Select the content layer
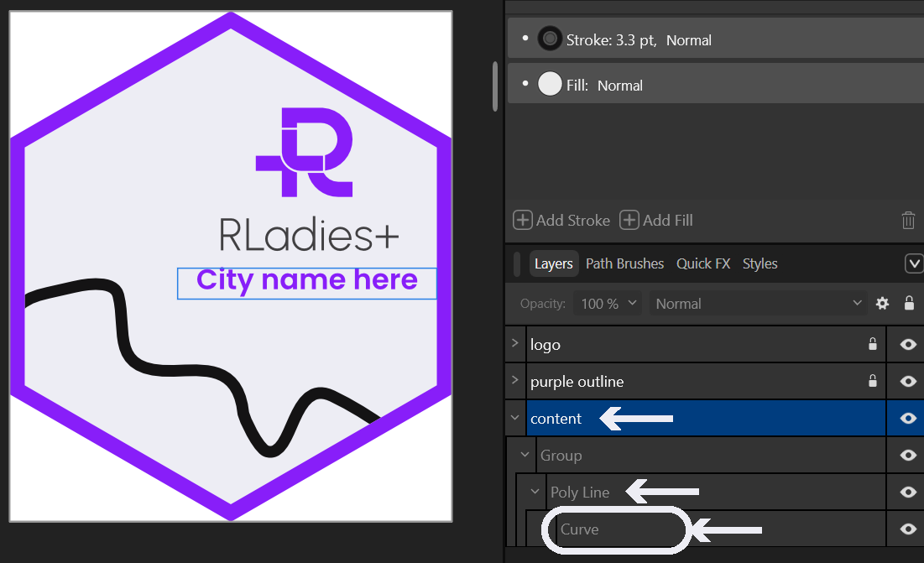 coord(706,418)
